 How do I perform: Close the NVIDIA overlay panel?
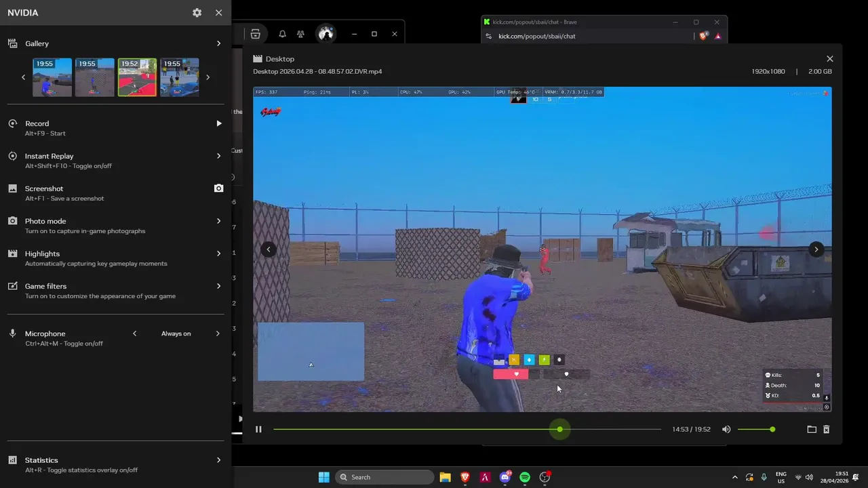(x=218, y=13)
